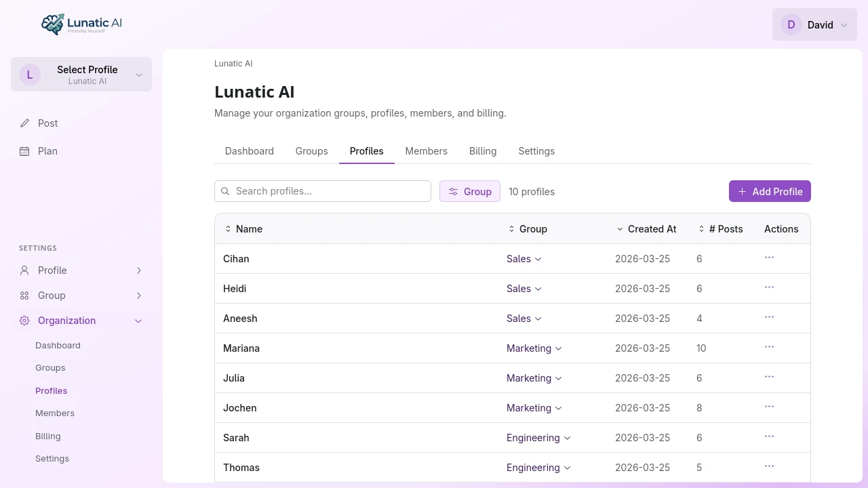The image size is (868, 488).
Task: Collapse the Organization section
Action: tap(81, 321)
